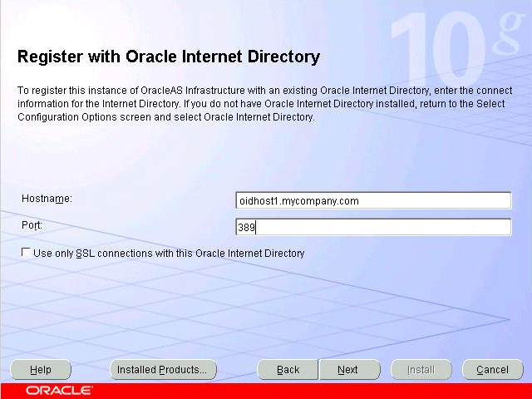Click the Help button

[41, 369]
